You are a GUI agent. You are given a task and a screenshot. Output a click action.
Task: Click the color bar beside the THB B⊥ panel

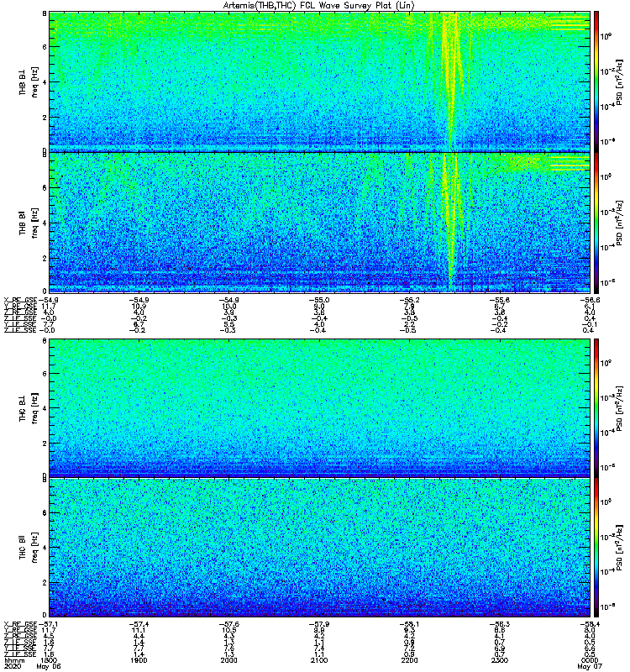coord(596,81)
